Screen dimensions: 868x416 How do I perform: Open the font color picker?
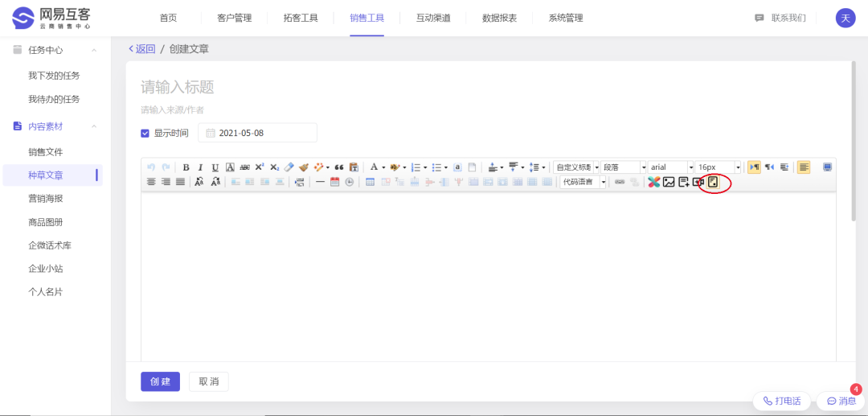pos(374,167)
